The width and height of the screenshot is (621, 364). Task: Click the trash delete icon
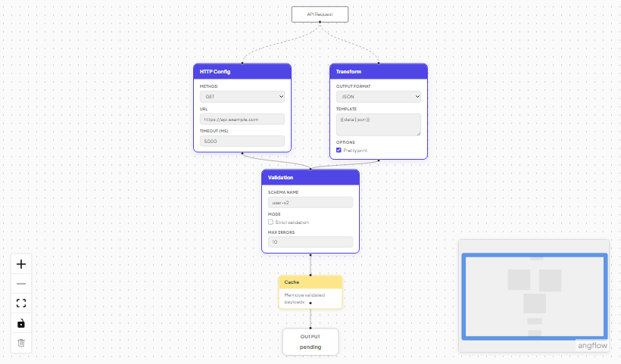[x=21, y=343]
